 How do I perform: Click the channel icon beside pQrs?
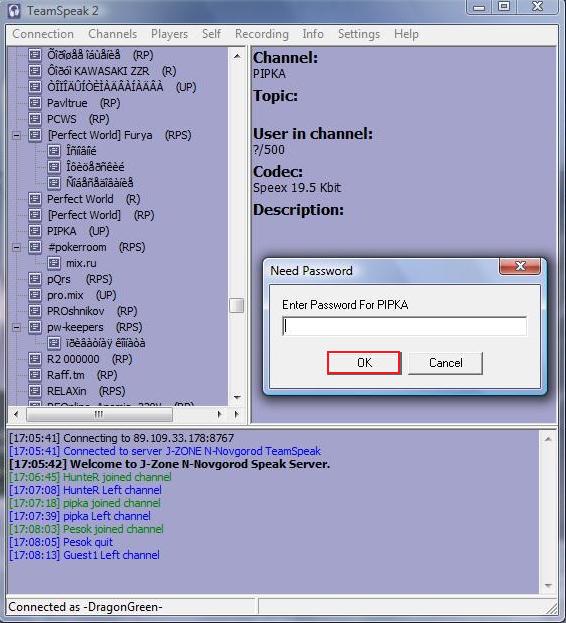click(35, 279)
